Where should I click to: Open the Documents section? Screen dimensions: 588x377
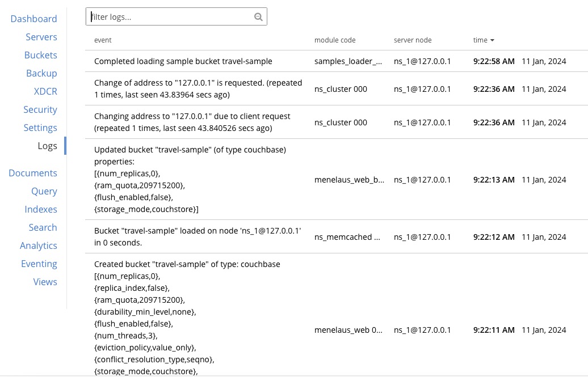pos(33,173)
